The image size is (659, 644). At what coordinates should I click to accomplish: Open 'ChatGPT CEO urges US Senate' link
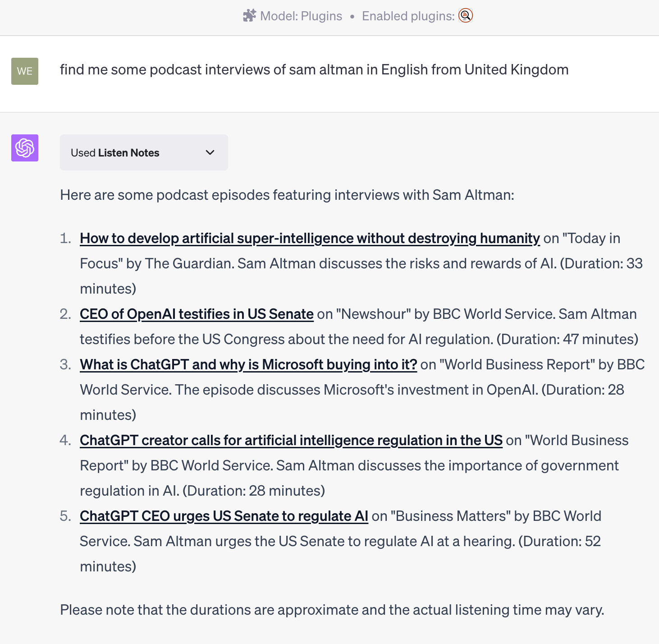(224, 516)
